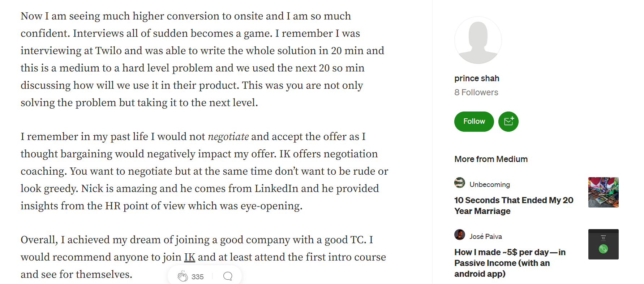The image size is (644, 284).
Task: Open José Paiva's author name
Action: (x=485, y=237)
